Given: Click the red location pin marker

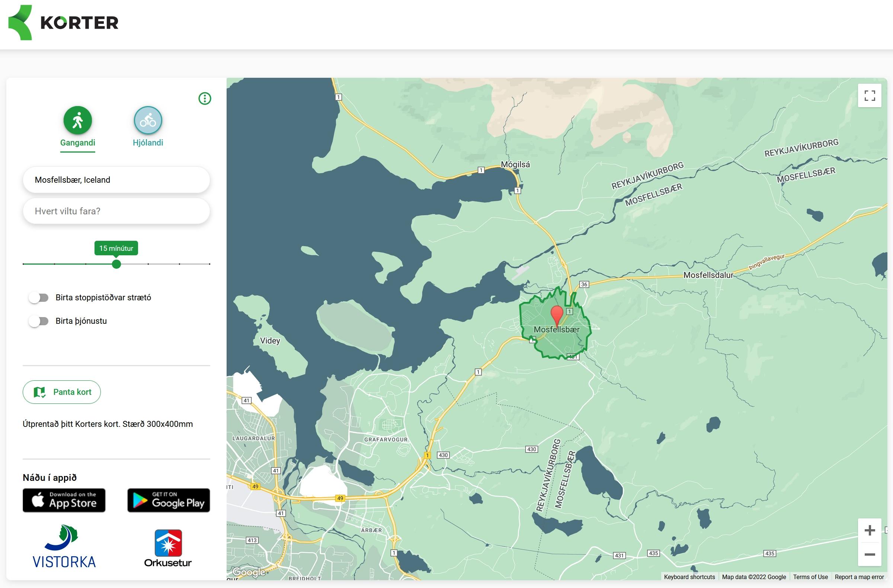Looking at the screenshot, I should tap(557, 316).
